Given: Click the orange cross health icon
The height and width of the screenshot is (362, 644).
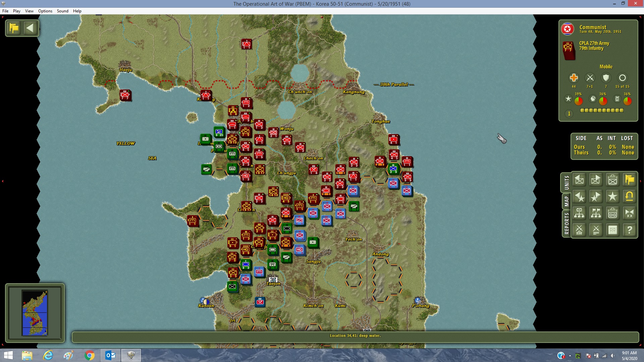Looking at the screenshot, I should point(574,78).
